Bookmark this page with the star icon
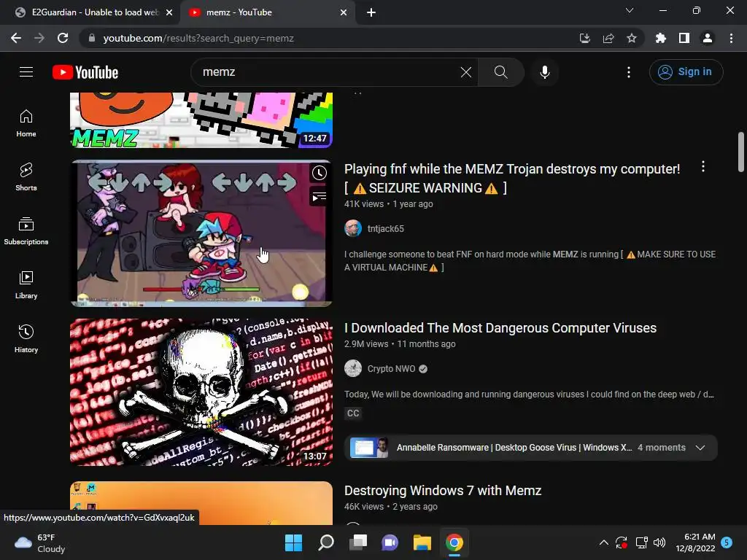The image size is (747, 560). [x=631, y=38]
